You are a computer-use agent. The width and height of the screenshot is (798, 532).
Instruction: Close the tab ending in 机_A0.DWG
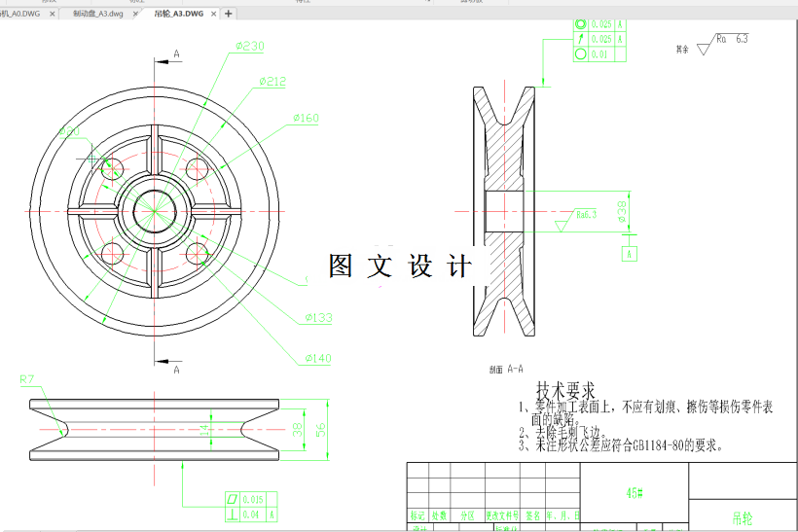(x=53, y=14)
